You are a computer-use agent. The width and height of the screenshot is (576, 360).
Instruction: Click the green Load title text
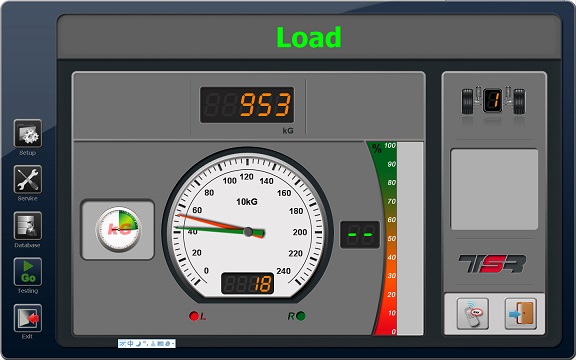click(x=309, y=37)
